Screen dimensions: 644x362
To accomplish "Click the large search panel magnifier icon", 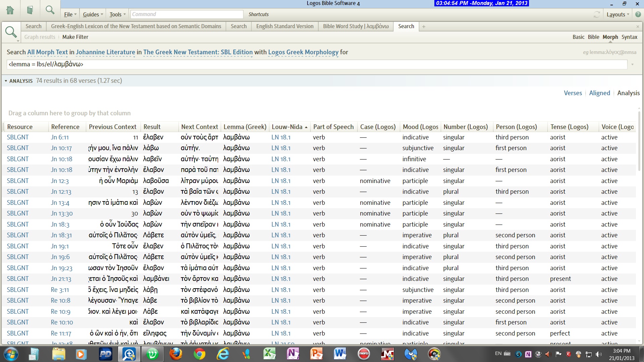I will [x=11, y=32].
